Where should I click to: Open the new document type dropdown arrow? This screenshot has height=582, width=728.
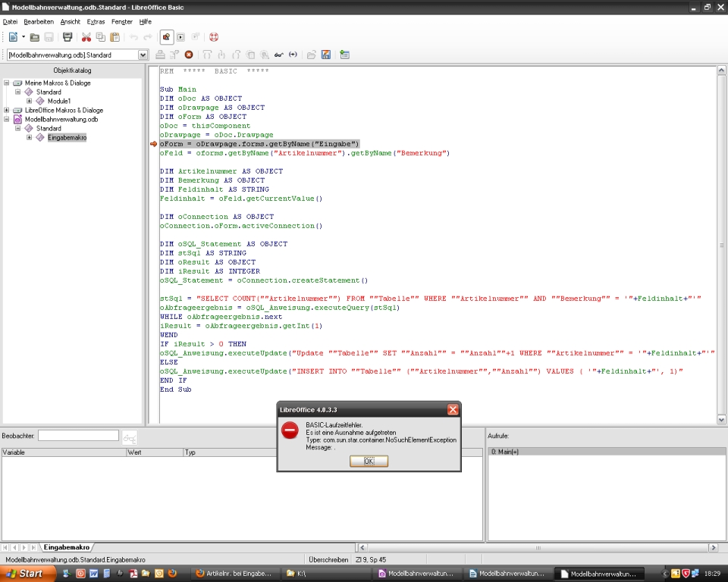pyautogui.click(x=24, y=37)
